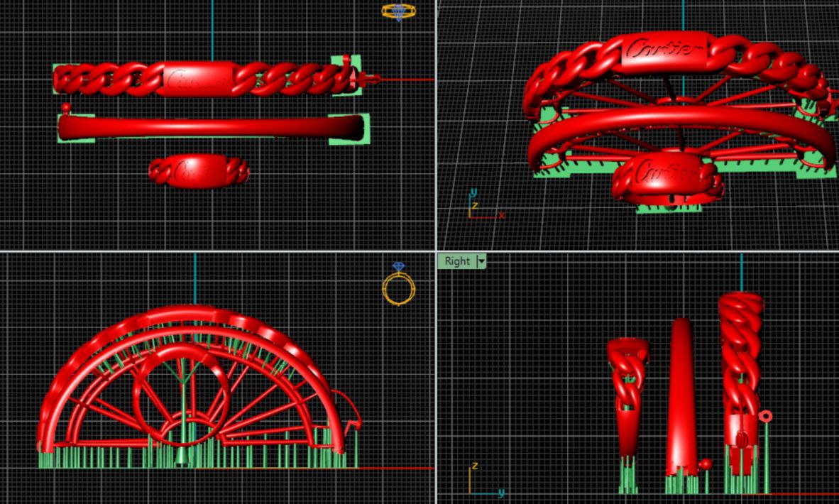Screen dimensions: 839x504
Task: Select the small red sphere beside the bangle in top viewport
Action: pos(66,107)
